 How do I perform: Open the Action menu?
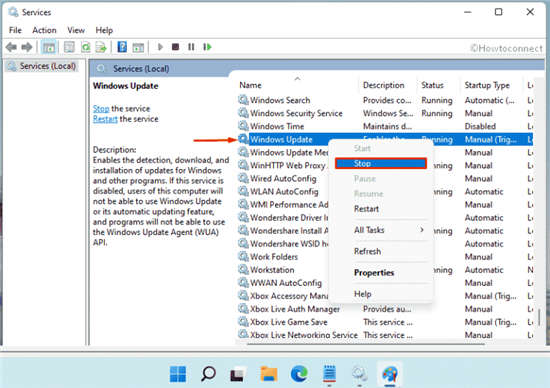coord(44,30)
